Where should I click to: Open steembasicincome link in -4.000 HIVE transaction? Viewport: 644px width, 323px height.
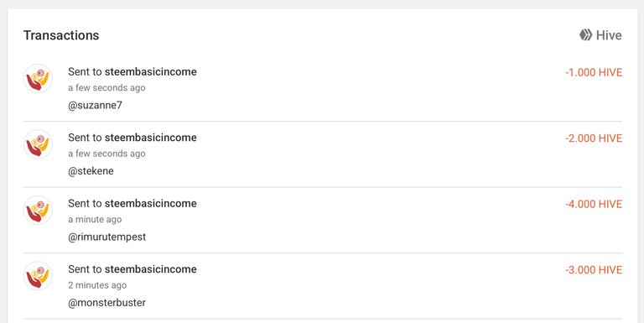pyautogui.click(x=151, y=203)
